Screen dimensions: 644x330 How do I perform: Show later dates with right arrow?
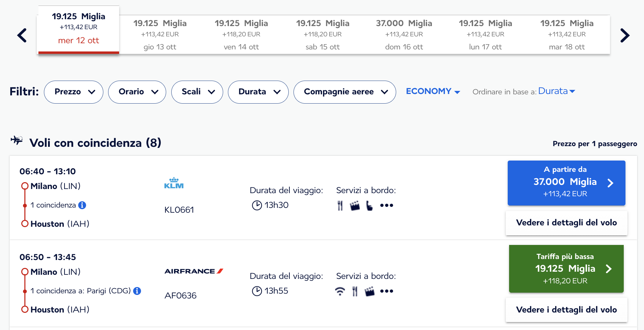click(x=625, y=35)
